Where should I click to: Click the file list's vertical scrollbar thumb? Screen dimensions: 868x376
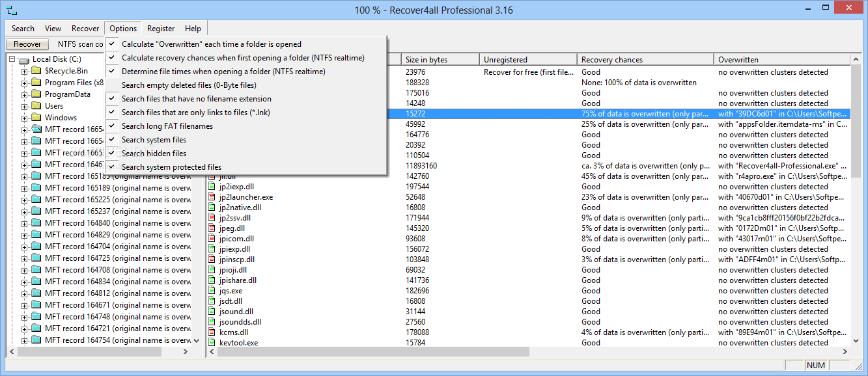(856, 122)
